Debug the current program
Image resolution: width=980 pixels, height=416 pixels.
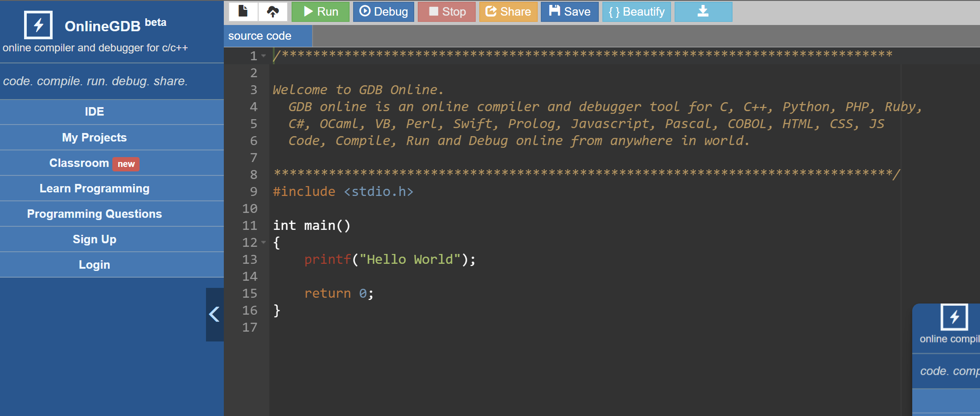pyautogui.click(x=383, y=12)
